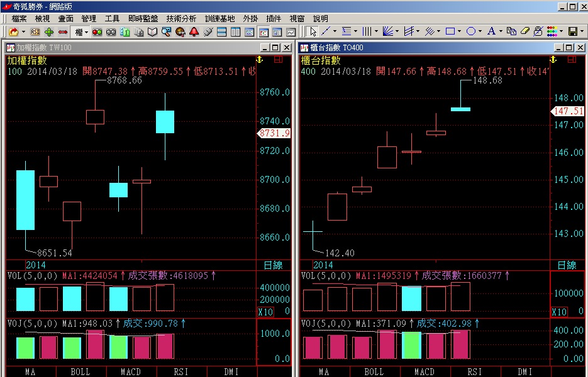Click the drawing lock icon
The width and height of the screenshot is (588, 377).
pos(538,31)
